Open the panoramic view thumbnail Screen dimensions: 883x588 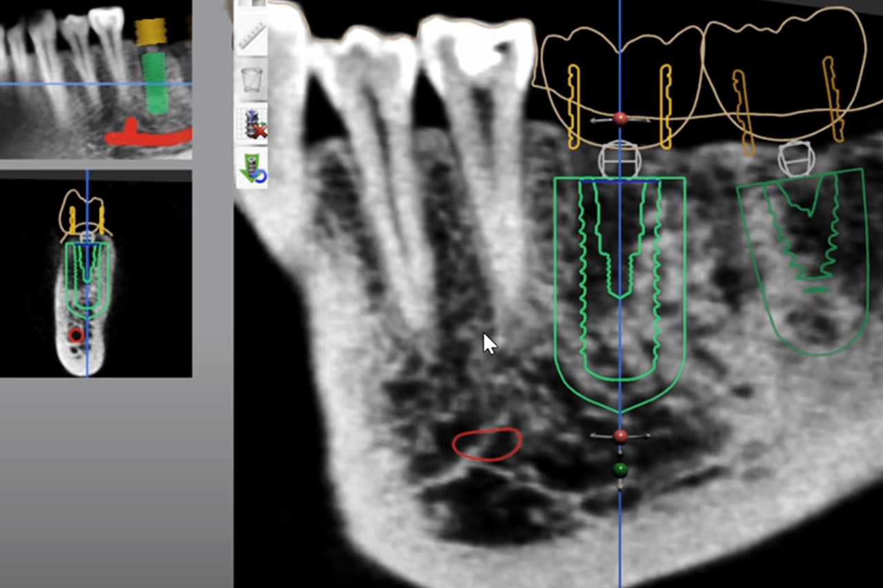[96, 79]
